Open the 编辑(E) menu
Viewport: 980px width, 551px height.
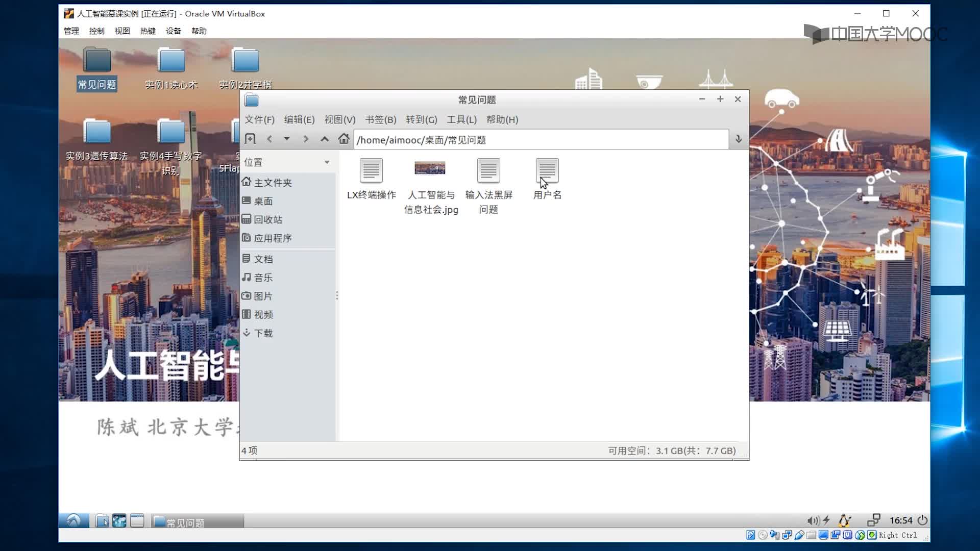click(x=299, y=119)
